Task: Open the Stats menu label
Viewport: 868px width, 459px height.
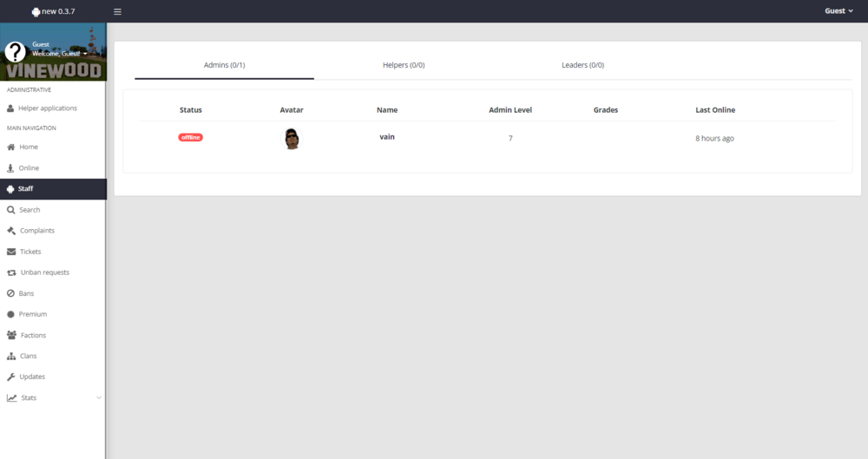Action: click(x=29, y=397)
